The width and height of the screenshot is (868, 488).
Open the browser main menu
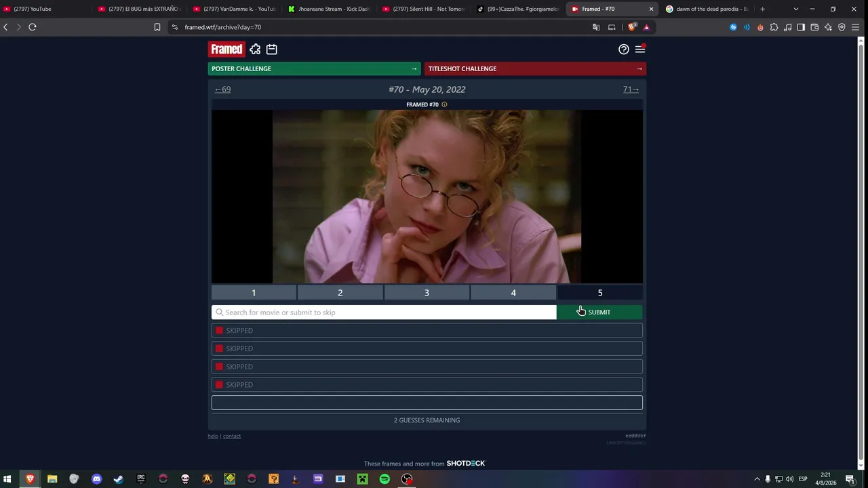click(x=856, y=27)
